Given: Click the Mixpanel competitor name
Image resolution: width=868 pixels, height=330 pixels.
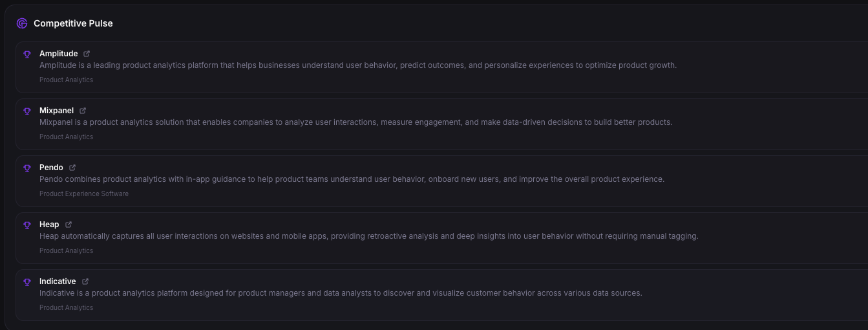Looking at the screenshot, I should click(x=56, y=111).
